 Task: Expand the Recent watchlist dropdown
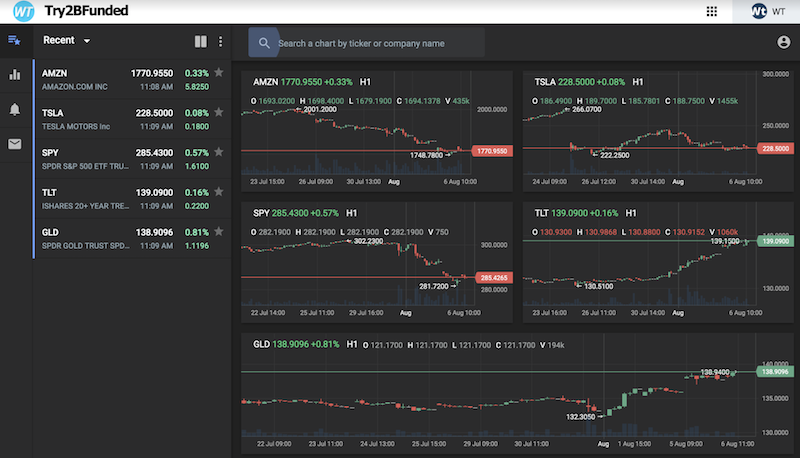pyautogui.click(x=67, y=40)
